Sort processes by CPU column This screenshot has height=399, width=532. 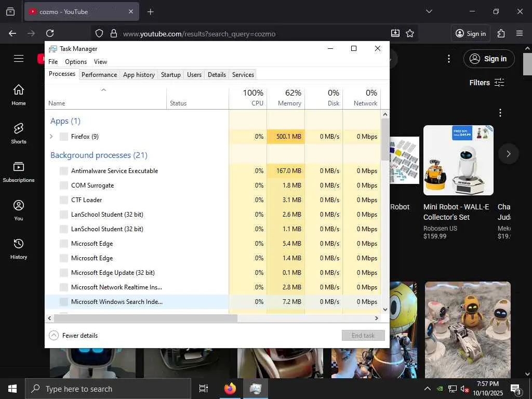[x=248, y=98]
